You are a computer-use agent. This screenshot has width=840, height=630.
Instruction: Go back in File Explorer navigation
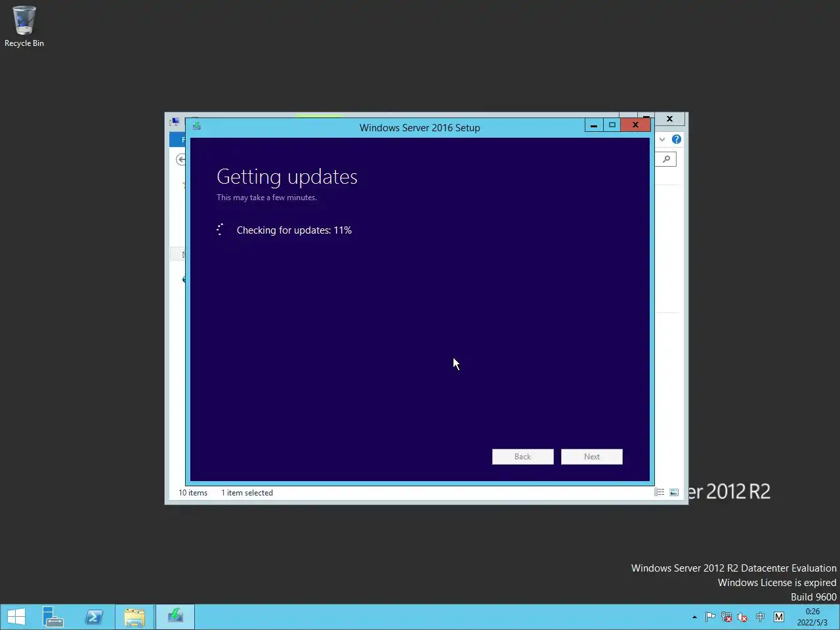pyautogui.click(x=181, y=159)
